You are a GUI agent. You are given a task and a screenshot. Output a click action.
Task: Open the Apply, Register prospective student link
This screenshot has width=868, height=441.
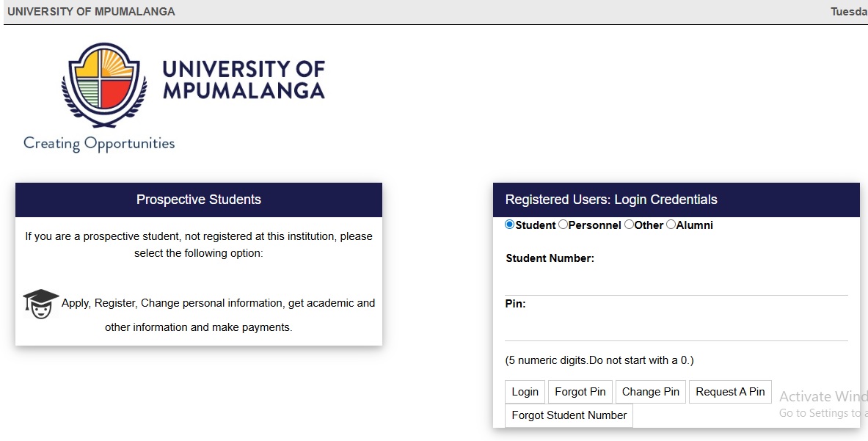pos(218,303)
